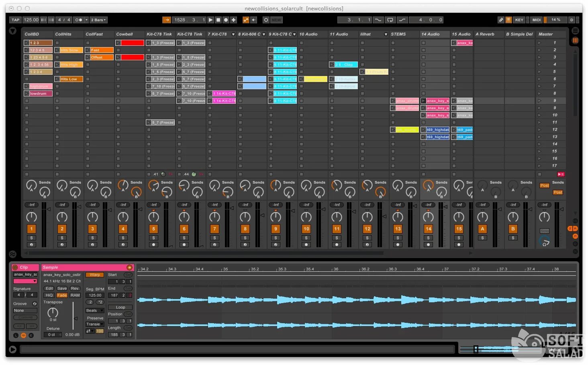
Task: Click the Master headphone cue volume knob
Action: 544,241
